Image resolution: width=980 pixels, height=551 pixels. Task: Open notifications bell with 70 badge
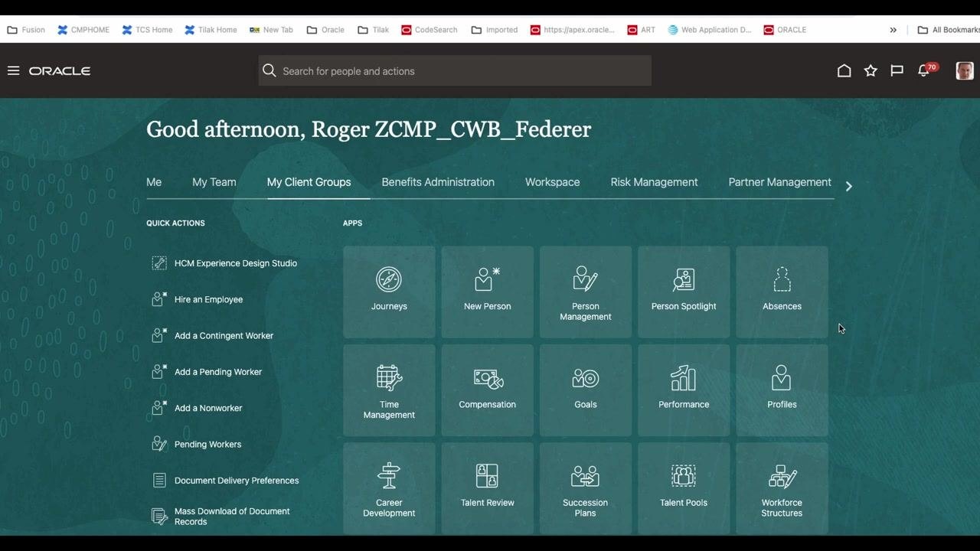pos(926,70)
